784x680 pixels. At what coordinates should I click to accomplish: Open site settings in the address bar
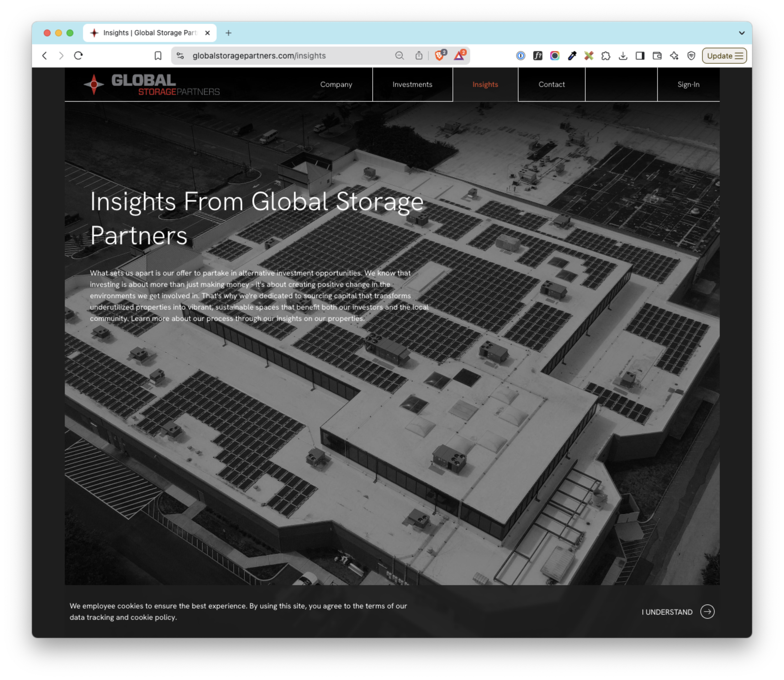point(180,56)
